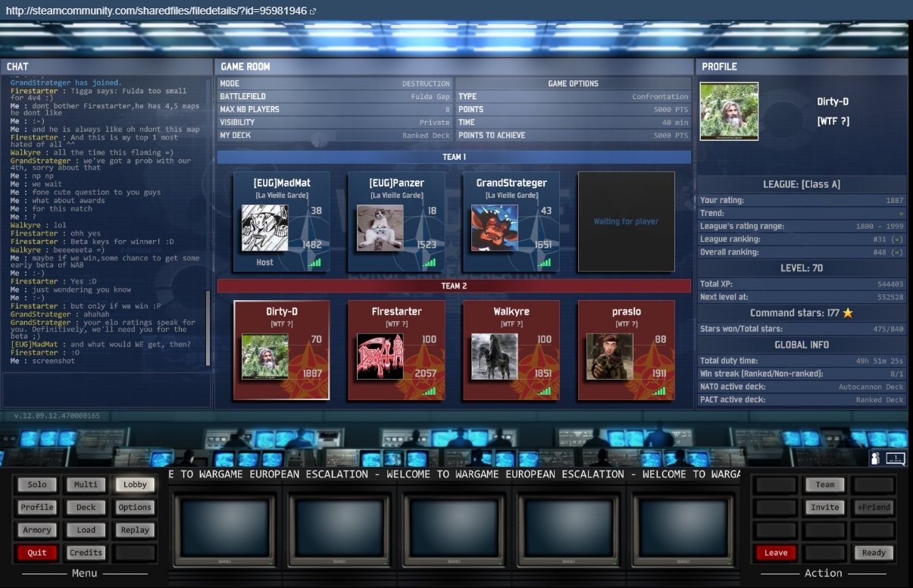The image size is (913, 588).
Task: Select GrandStrateger's avatar image
Action: point(495,228)
